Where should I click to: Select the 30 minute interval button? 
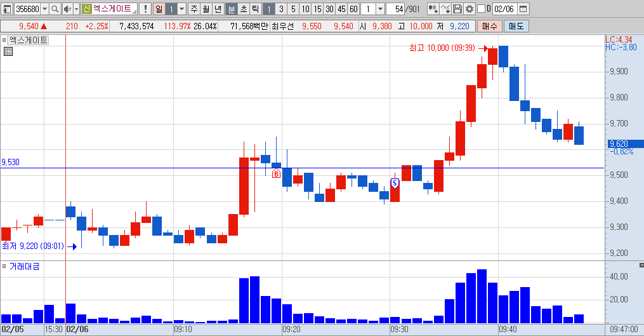pyautogui.click(x=329, y=9)
